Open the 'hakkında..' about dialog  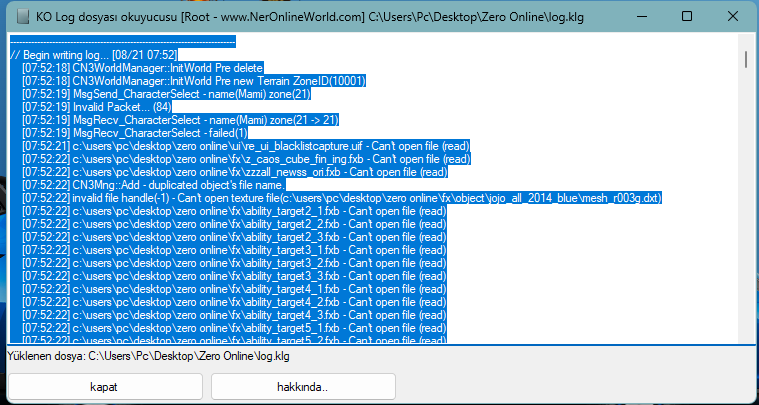pos(303,387)
